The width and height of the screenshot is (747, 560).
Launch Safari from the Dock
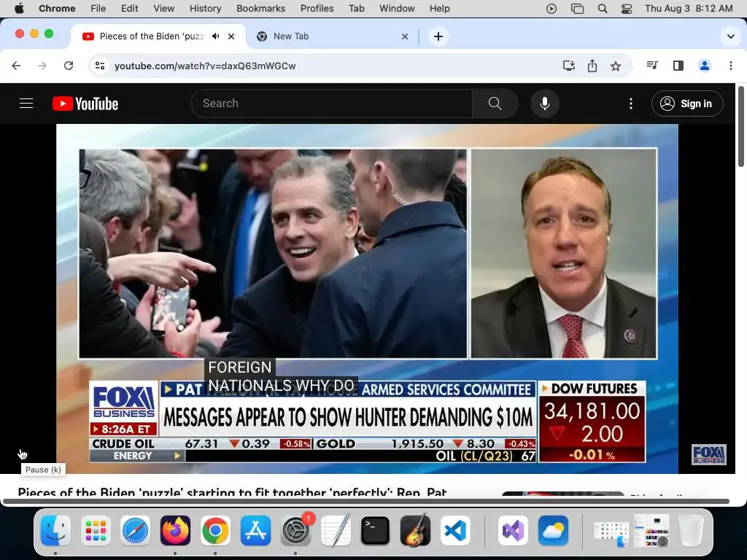(135, 530)
